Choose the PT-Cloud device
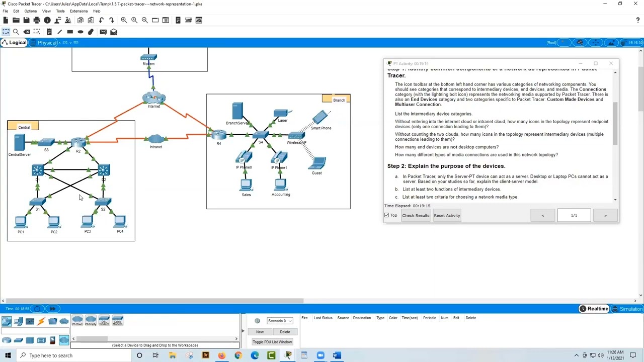The image size is (644, 362). 77,321
